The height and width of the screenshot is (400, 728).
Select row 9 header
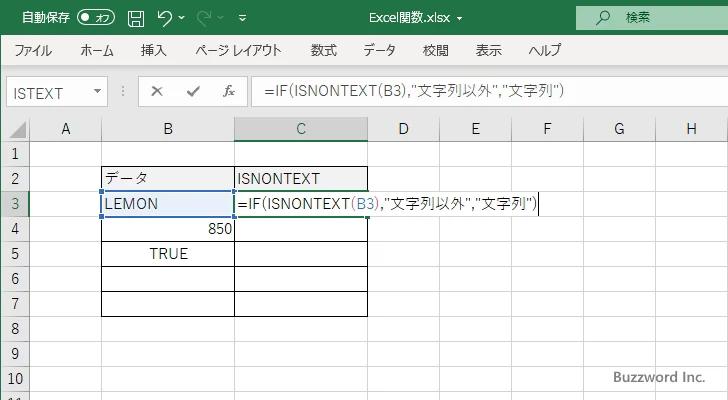point(15,354)
